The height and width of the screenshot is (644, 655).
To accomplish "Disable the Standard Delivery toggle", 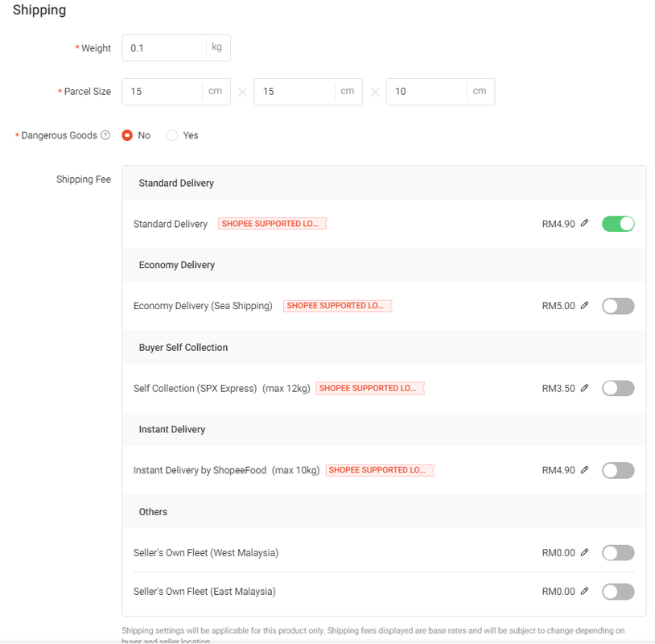I will tap(618, 224).
